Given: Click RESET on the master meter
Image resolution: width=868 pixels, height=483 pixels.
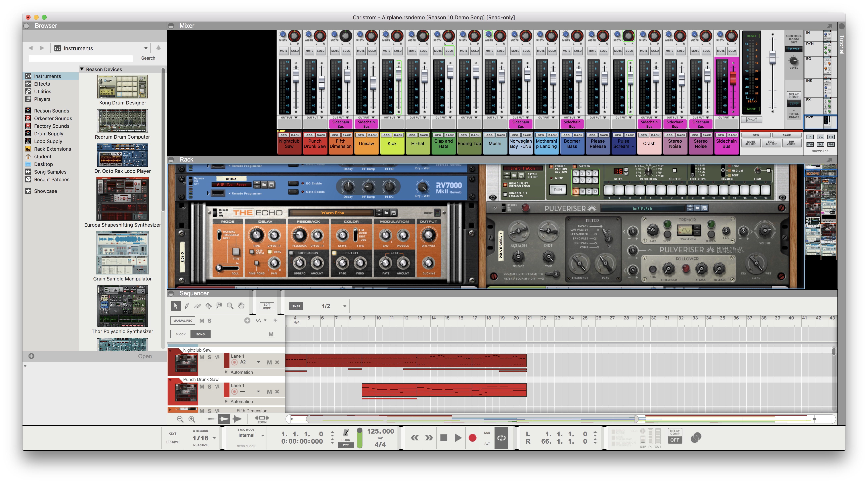Looking at the screenshot, I should 751,36.
